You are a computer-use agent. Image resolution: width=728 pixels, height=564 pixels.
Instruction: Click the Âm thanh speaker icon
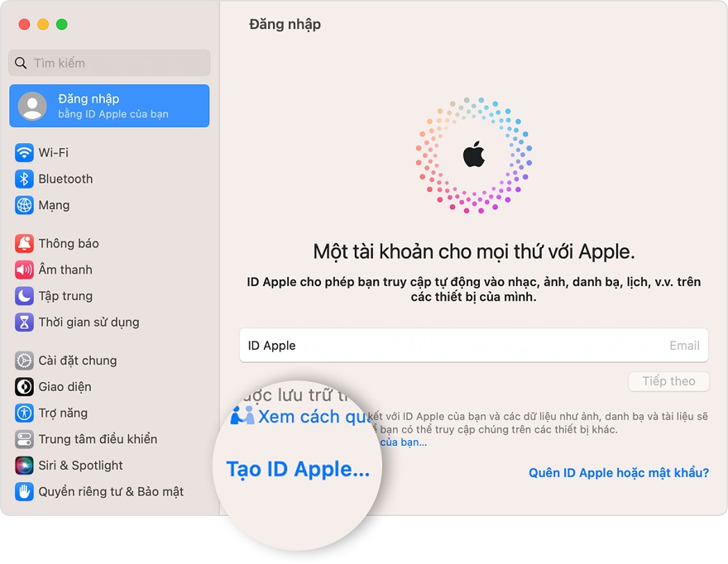24,270
